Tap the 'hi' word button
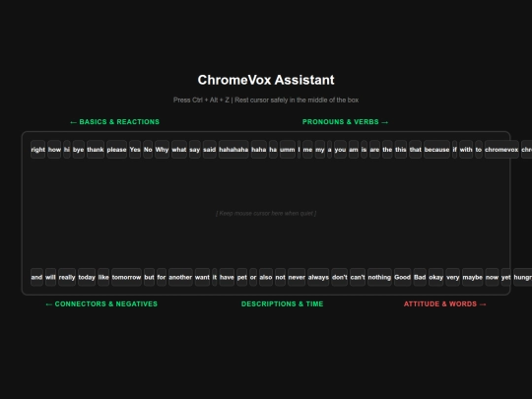Screen dimensions: 532x399 click(67, 150)
